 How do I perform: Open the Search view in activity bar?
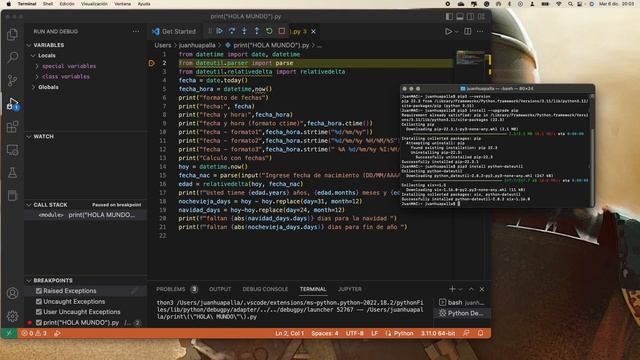tap(12, 57)
